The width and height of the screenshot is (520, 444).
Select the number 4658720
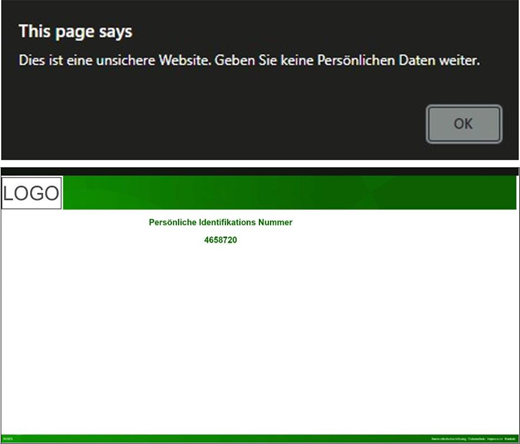click(220, 240)
